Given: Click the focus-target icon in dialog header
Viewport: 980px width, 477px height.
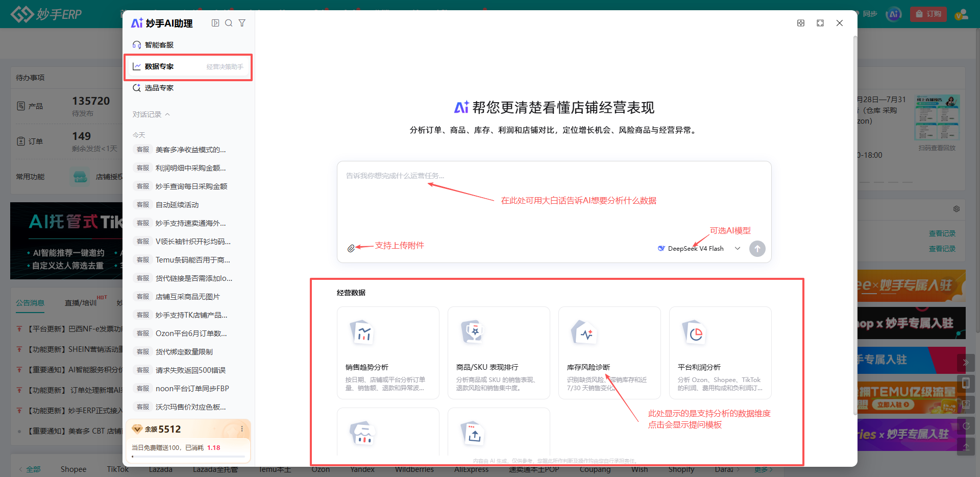Looking at the screenshot, I should pos(801,23).
